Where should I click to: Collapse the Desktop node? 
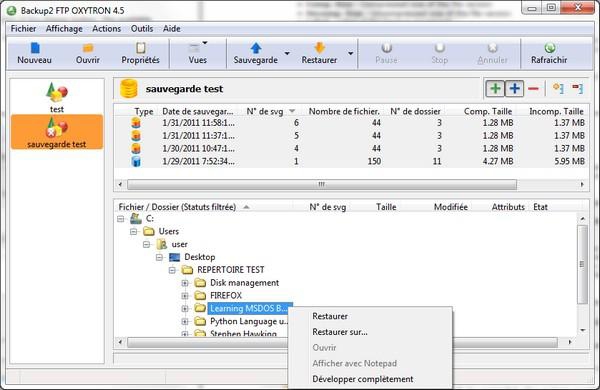point(159,257)
